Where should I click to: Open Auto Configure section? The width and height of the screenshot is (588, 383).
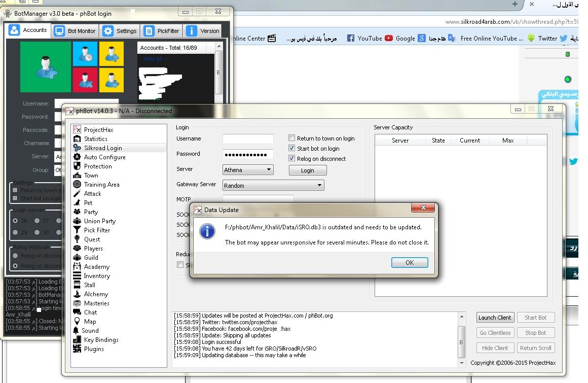[x=104, y=157]
